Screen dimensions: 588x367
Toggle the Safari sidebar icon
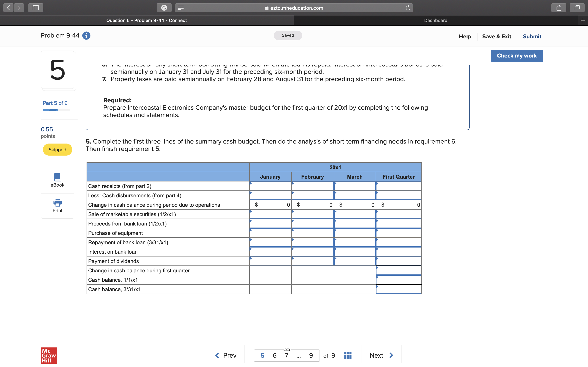pos(36,8)
